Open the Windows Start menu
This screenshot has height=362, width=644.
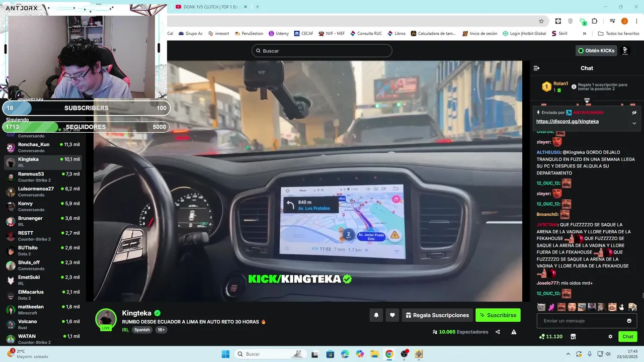(225, 354)
